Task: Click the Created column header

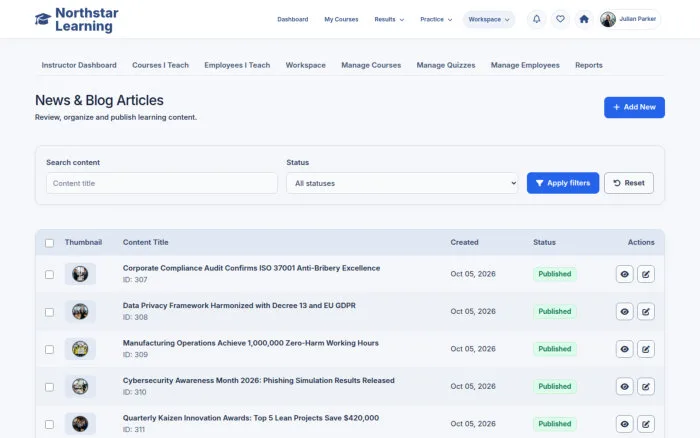Action: pyautogui.click(x=464, y=242)
